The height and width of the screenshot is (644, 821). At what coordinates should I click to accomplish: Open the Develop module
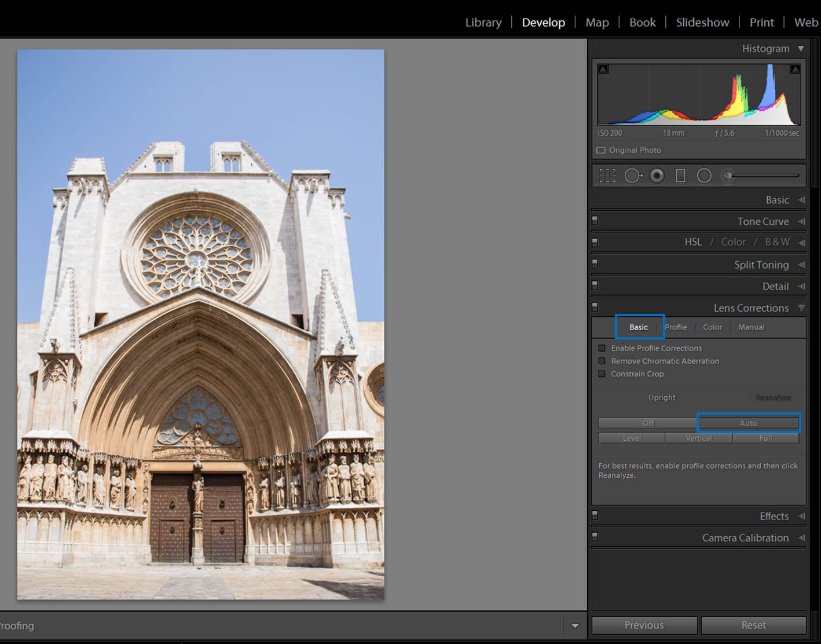[x=543, y=23]
